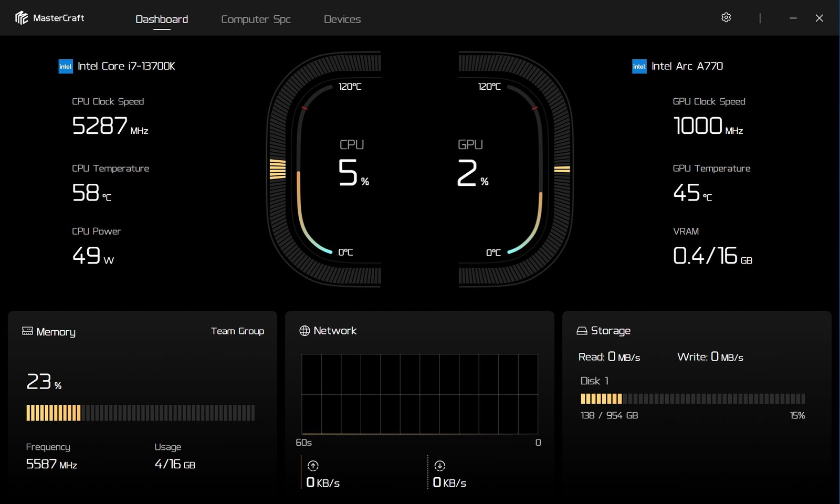This screenshot has height=504, width=840.
Task: Click the Intel Core i7-13700K name
Action: point(127,66)
